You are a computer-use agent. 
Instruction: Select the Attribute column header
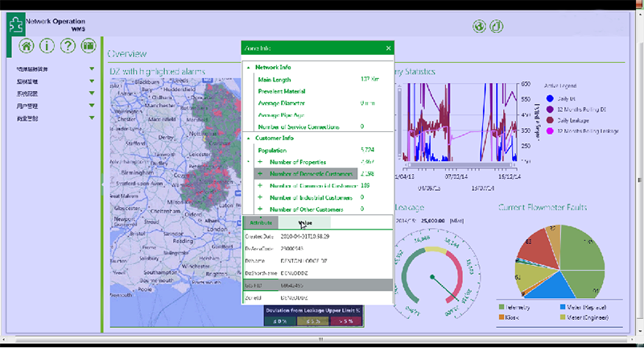click(x=261, y=222)
